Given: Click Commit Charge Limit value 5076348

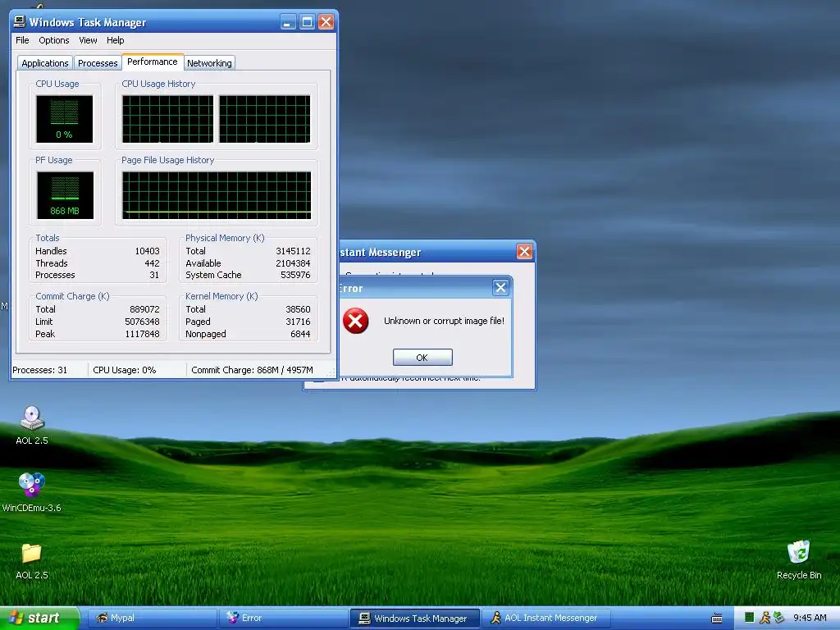Looking at the screenshot, I should tap(142, 322).
